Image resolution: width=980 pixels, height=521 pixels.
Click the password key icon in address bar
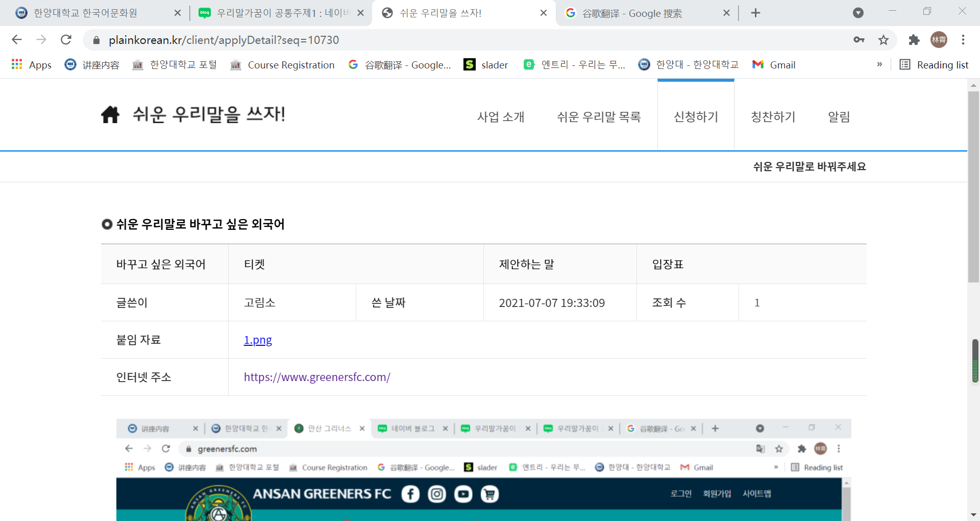859,40
